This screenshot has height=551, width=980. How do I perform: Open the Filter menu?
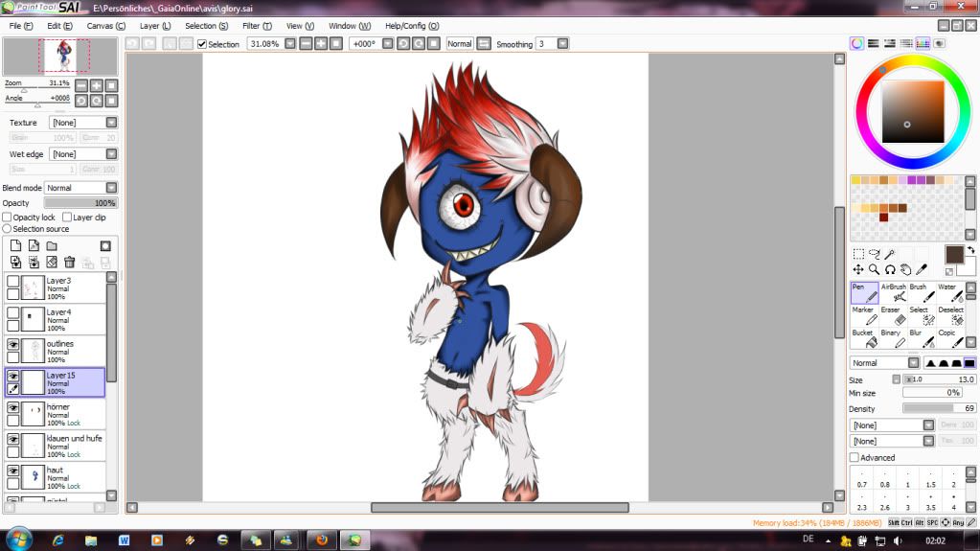click(257, 26)
